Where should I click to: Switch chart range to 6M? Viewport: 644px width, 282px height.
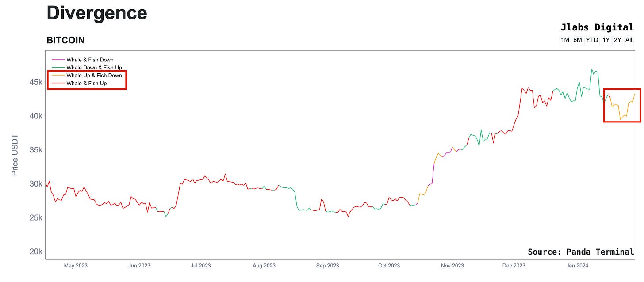click(577, 40)
